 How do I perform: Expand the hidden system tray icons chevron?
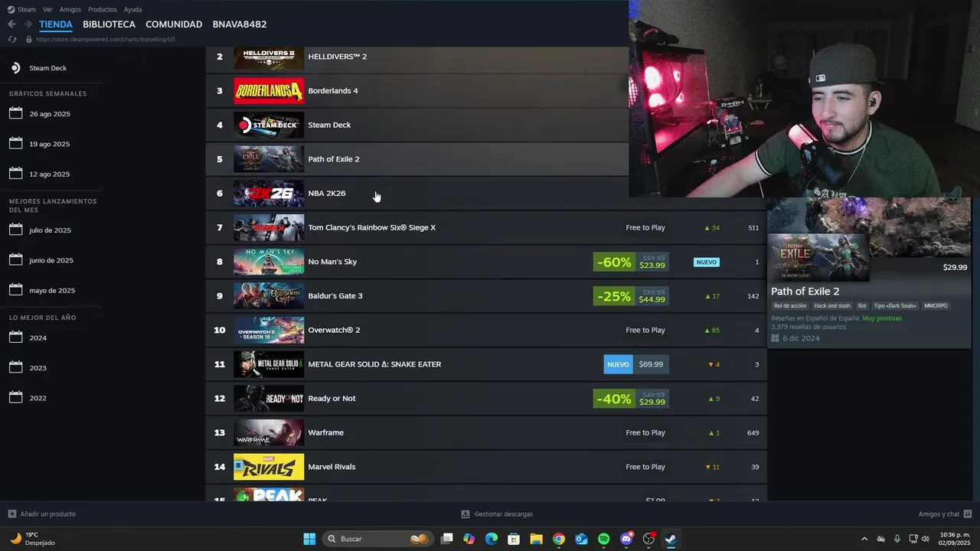pos(864,539)
